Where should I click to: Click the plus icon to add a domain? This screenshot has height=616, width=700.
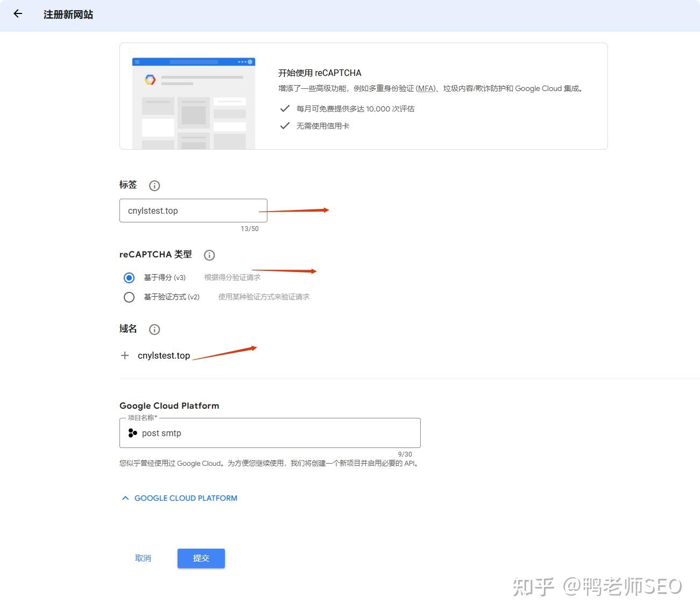(125, 355)
